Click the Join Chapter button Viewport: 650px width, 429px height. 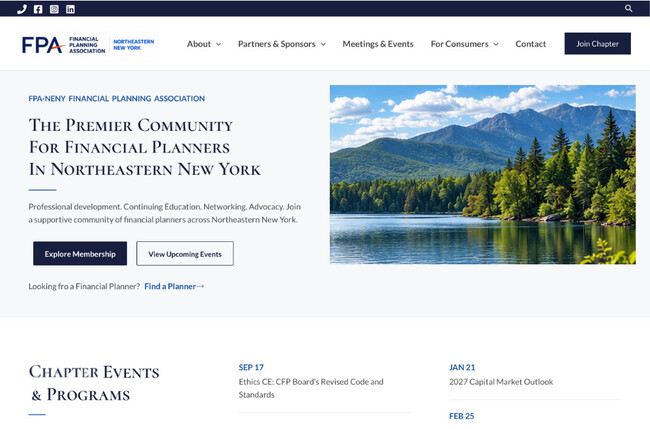coord(597,44)
